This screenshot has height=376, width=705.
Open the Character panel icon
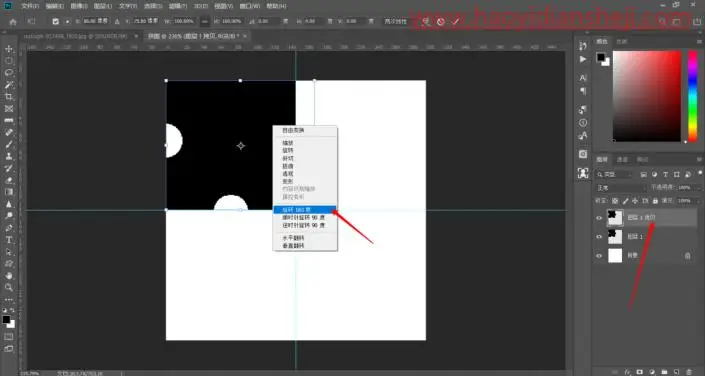click(583, 78)
